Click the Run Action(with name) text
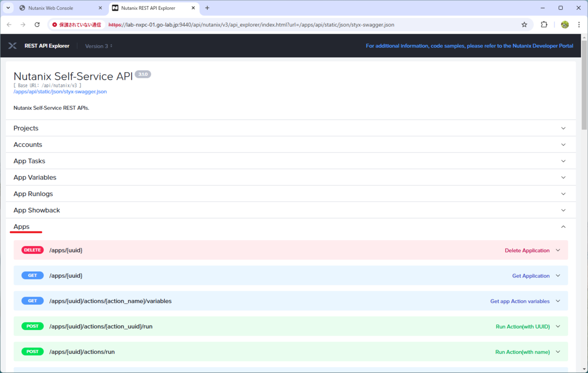 point(522,352)
